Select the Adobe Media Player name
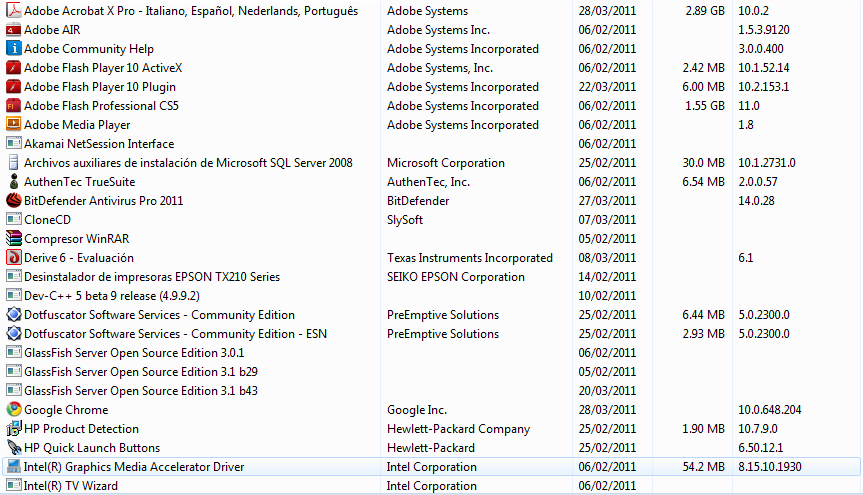 [x=77, y=125]
